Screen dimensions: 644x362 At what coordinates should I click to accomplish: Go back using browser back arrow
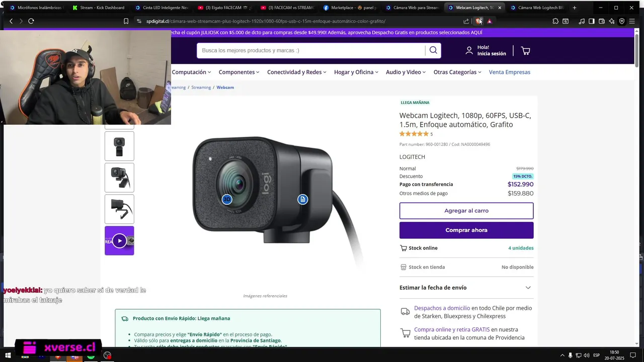click(x=11, y=21)
